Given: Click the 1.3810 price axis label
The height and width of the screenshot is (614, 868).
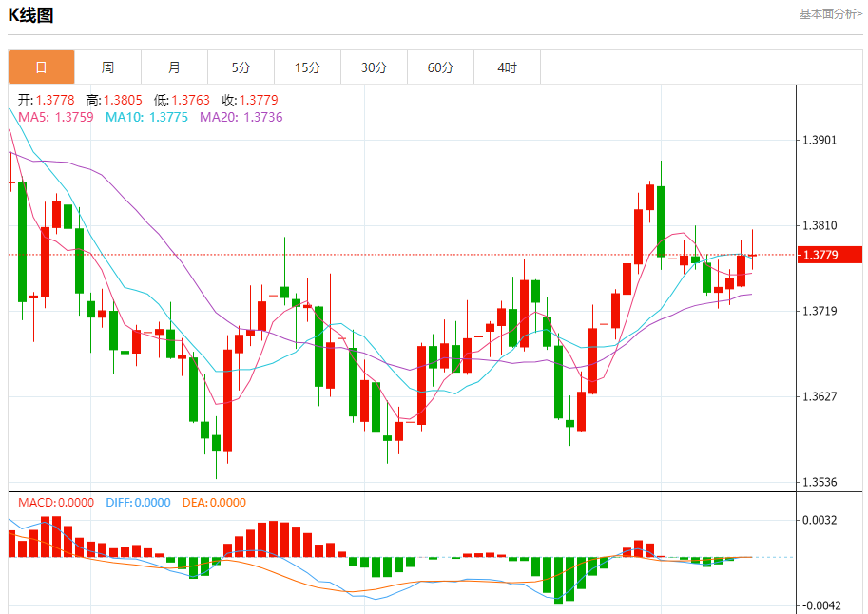Looking at the screenshot, I should 820,225.
